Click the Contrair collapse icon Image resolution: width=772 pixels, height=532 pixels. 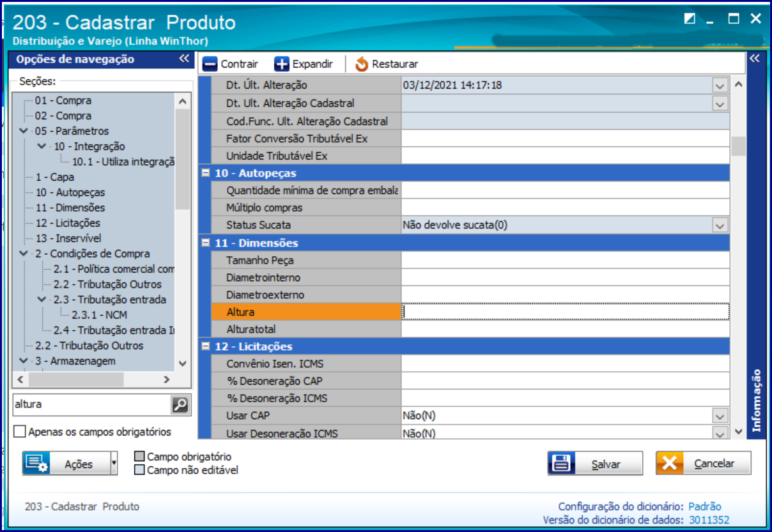point(210,64)
